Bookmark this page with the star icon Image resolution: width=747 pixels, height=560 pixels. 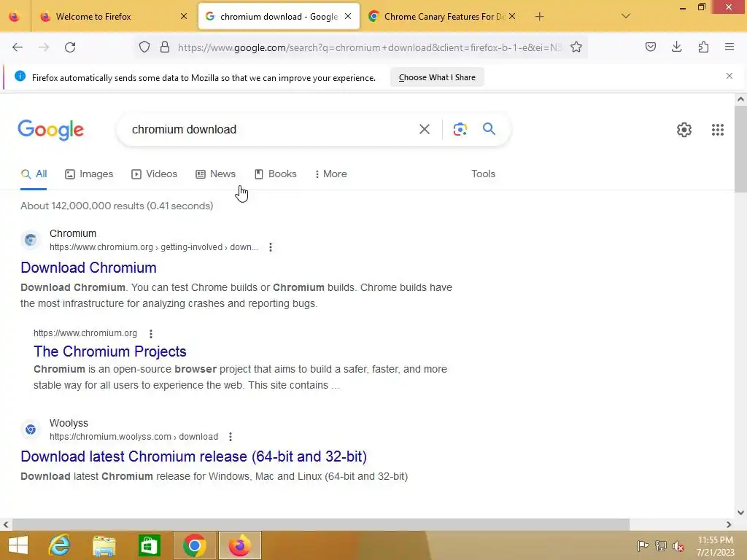tap(576, 47)
